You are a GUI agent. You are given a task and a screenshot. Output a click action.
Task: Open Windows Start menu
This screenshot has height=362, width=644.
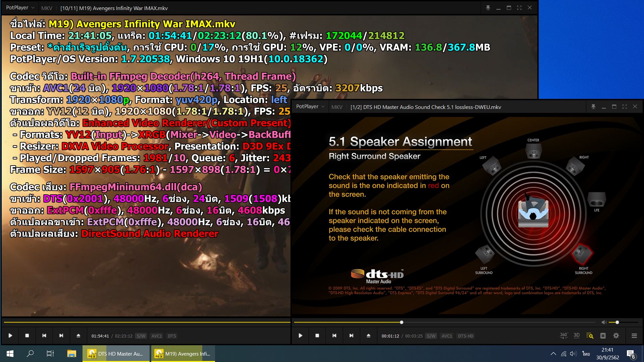[x=10, y=354]
